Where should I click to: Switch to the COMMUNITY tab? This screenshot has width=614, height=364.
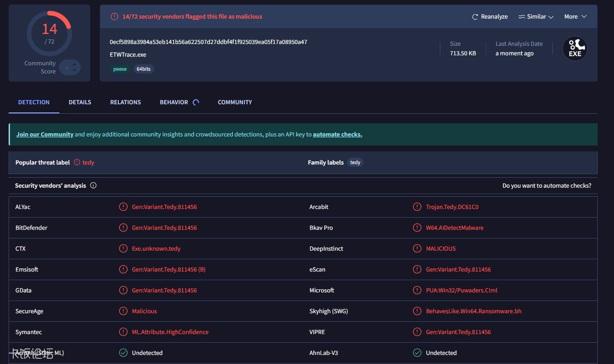coord(234,102)
